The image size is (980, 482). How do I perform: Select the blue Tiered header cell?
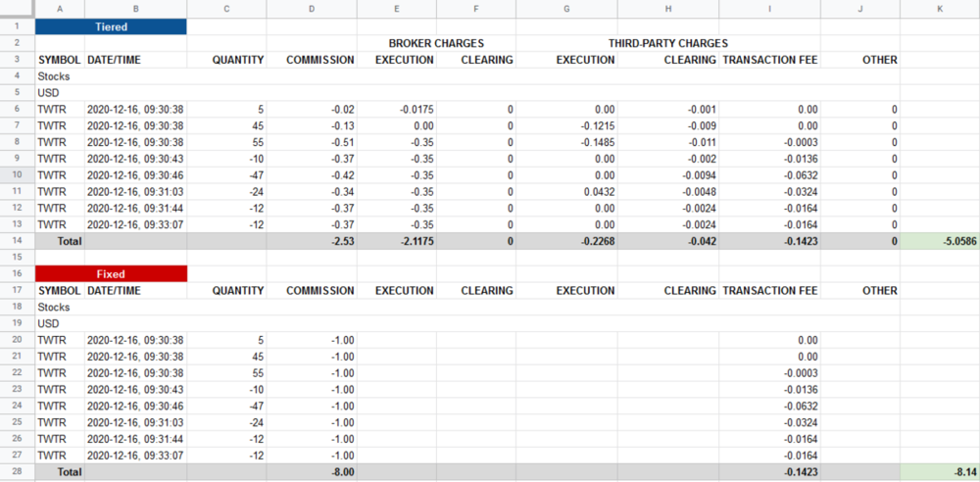(110, 26)
